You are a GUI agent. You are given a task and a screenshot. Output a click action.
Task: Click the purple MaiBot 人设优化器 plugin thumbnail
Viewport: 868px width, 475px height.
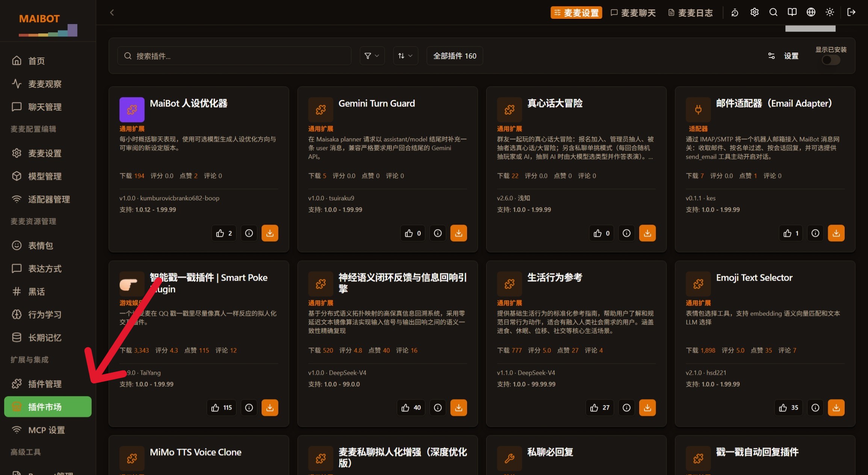coord(132,110)
